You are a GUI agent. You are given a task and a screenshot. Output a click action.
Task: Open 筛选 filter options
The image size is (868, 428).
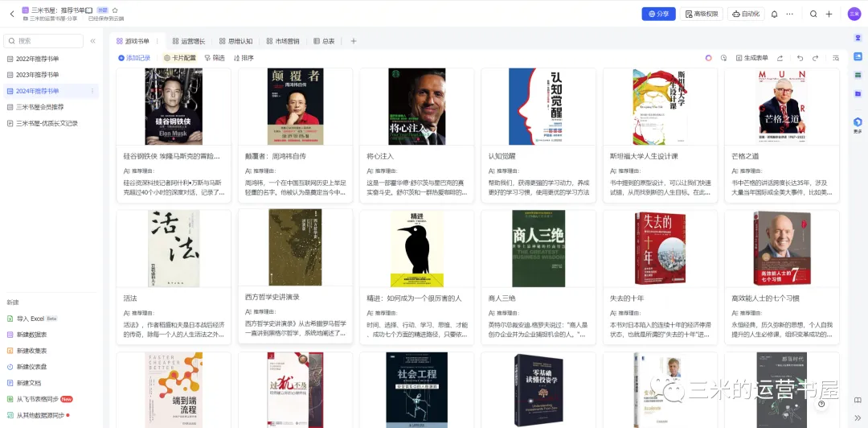coord(215,58)
